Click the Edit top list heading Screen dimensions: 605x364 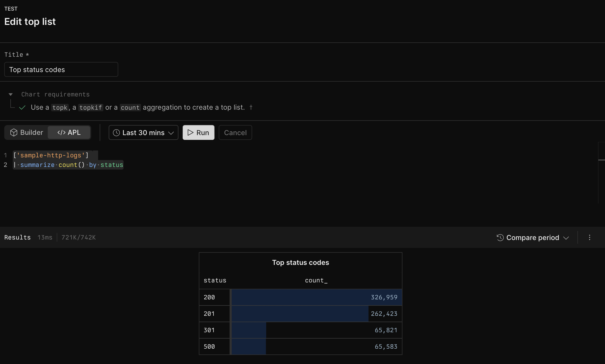[30, 21]
